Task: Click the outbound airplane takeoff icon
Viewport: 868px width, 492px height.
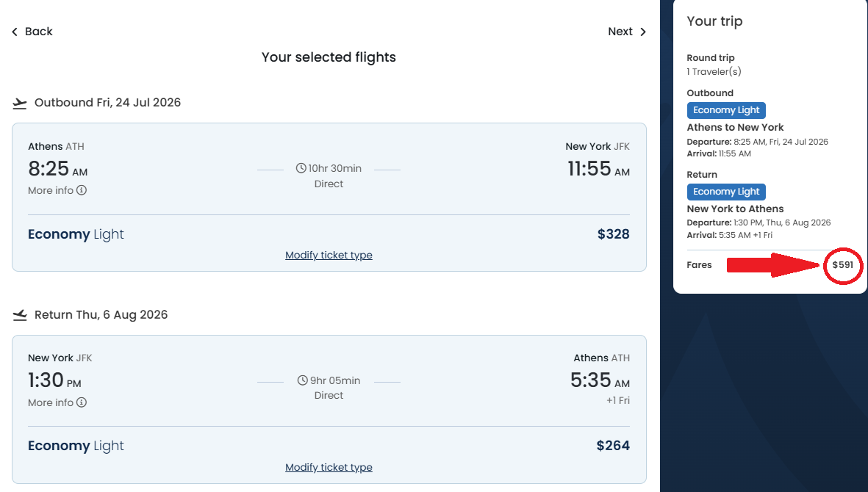Action: point(20,103)
